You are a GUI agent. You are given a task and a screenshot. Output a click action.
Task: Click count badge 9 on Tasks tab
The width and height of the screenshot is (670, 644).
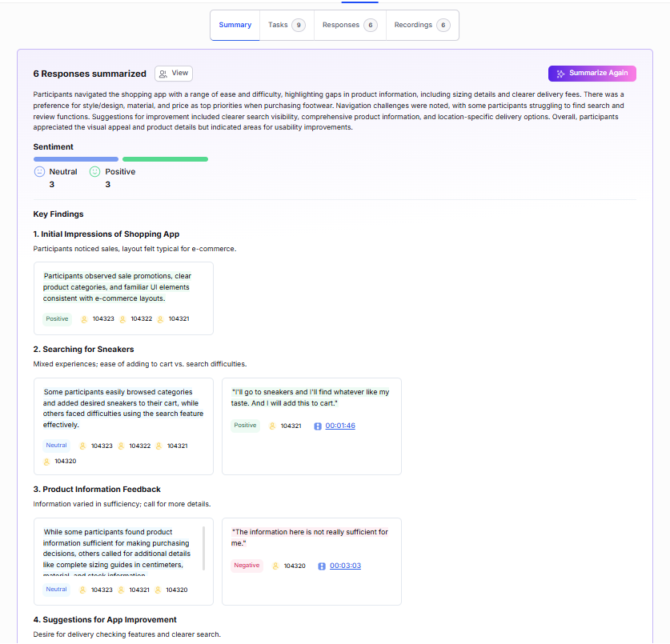coord(299,25)
